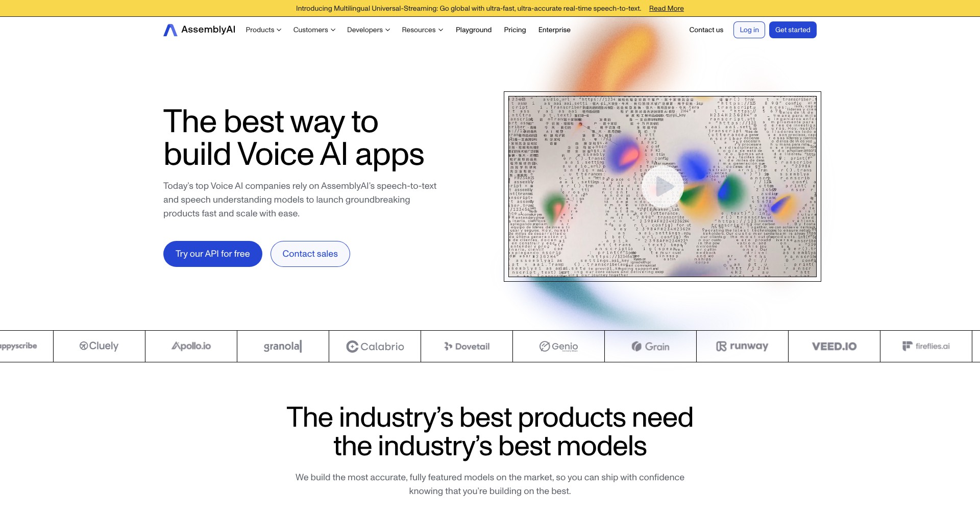The width and height of the screenshot is (980, 516).
Task: Select the Genio logo tile
Action: pyautogui.click(x=558, y=346)
